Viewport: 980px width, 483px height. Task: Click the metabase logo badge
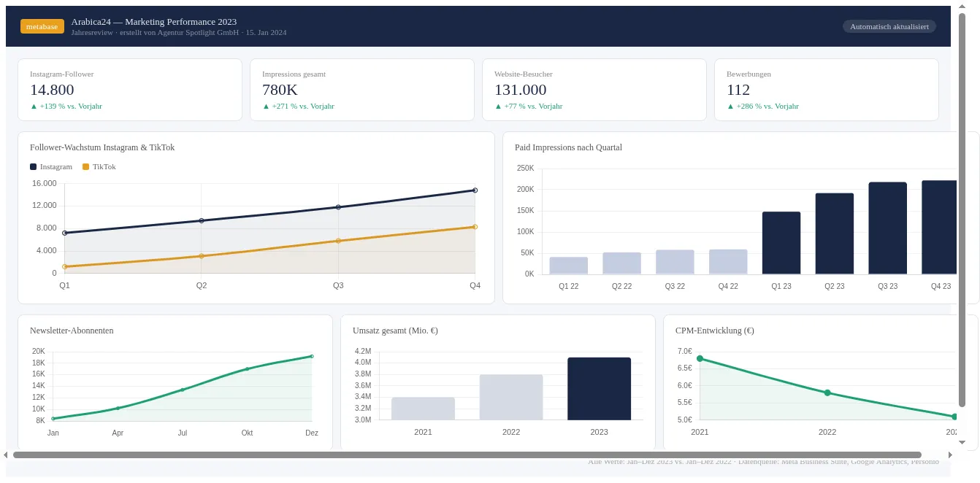42,26
